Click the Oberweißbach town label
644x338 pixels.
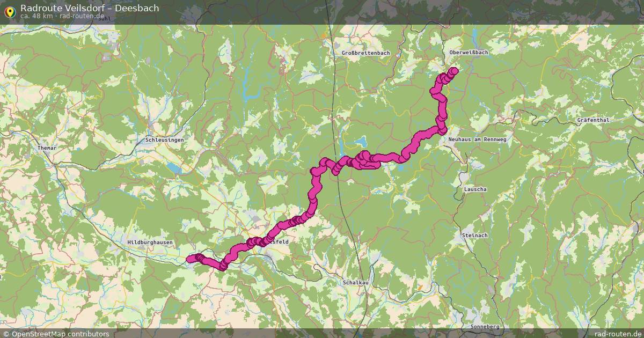[x=469, y=53]
